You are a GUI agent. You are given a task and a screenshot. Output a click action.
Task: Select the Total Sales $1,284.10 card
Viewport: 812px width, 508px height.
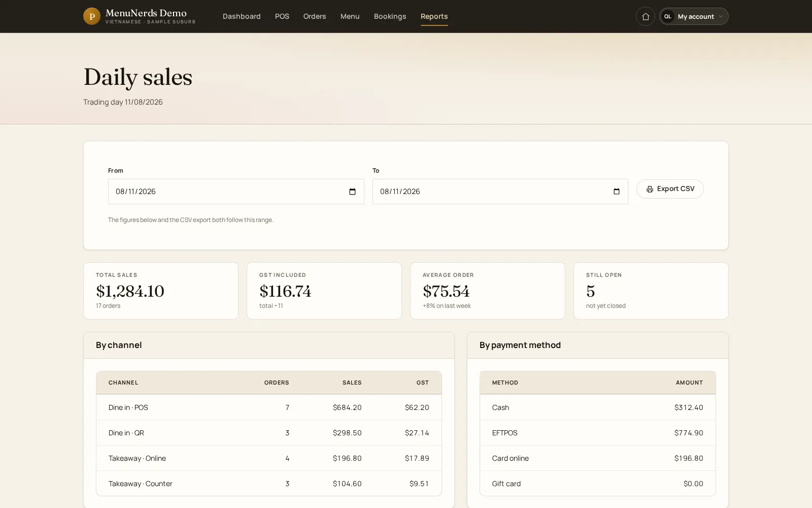(x=161, y=291)
